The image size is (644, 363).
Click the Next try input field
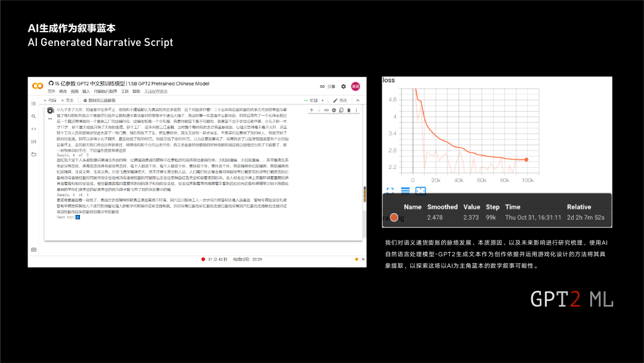click(x=78, y=217)
